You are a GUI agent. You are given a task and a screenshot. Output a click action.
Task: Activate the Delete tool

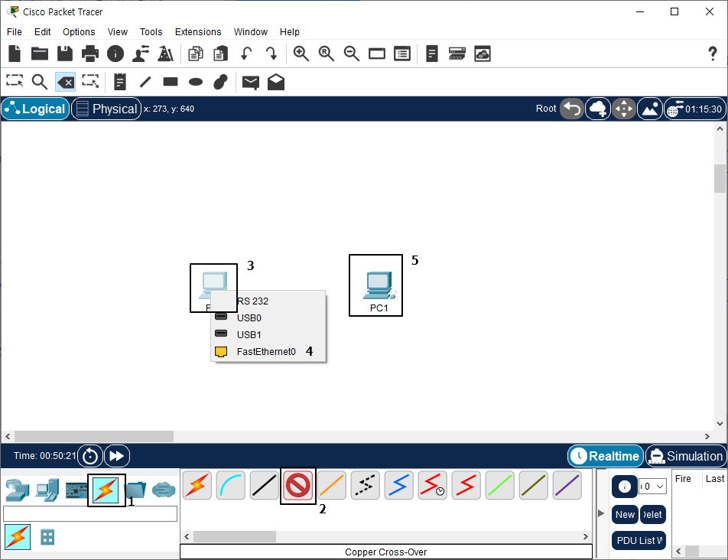pos(65,82)
